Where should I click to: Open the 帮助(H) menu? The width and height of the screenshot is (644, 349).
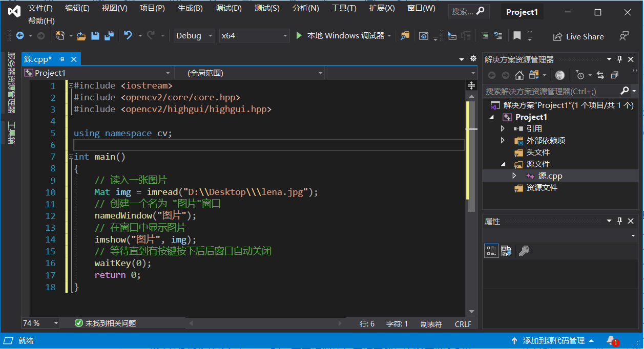tap(41, 21)
